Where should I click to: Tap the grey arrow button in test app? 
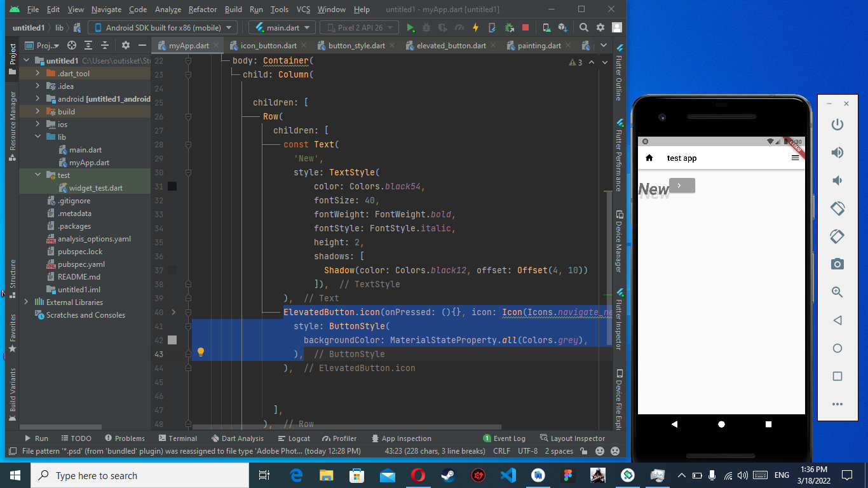click(682, 186)
